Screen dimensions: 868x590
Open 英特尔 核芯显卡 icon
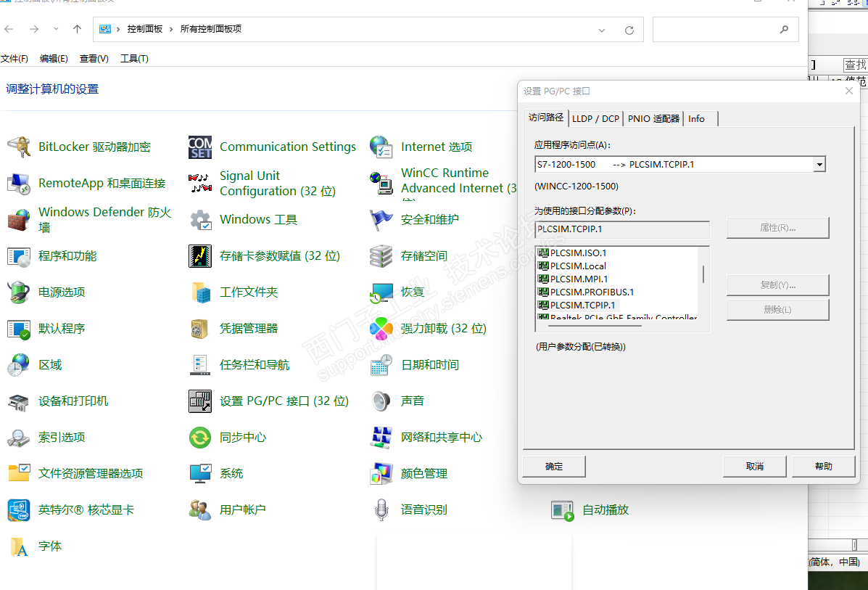coord(19,509)
